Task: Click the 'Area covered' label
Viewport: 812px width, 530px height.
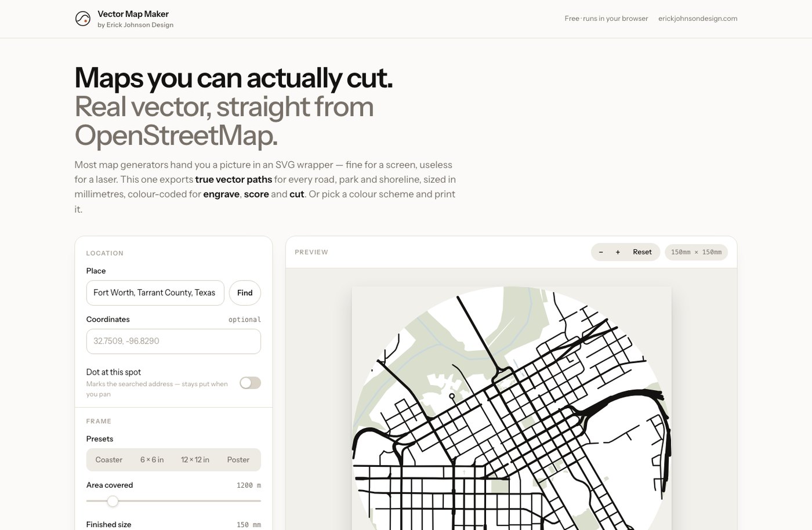Action: pyautogui.click(x=110, y=485)
